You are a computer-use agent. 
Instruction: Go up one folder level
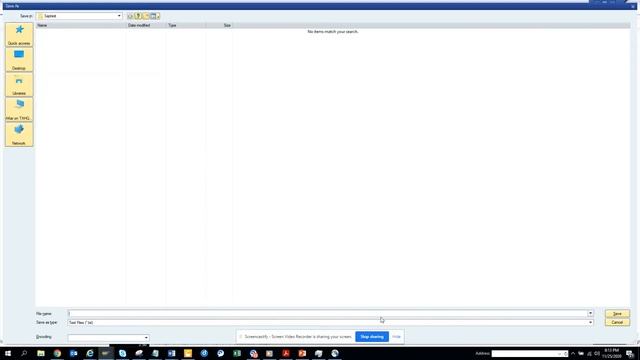click(138, 16)
